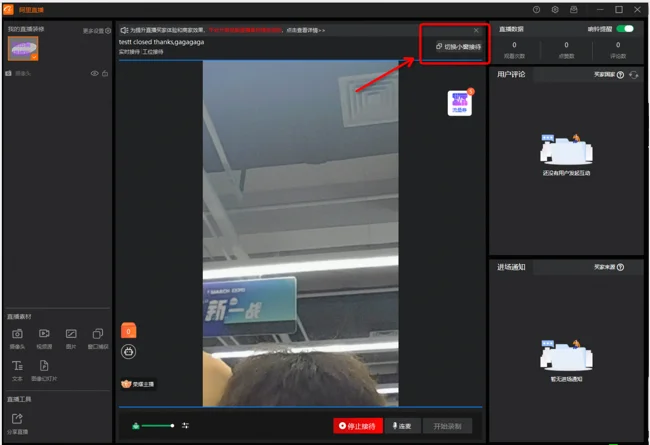Click the 开始录制 start recording button

[x=447, y=426]
